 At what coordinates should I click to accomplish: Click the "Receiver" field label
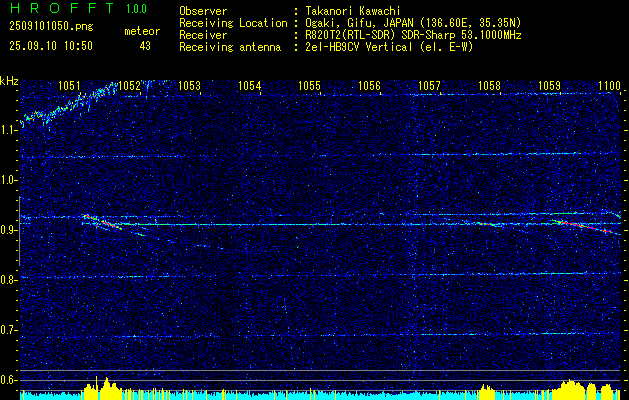pyautogui.click(x=203, y=35)
